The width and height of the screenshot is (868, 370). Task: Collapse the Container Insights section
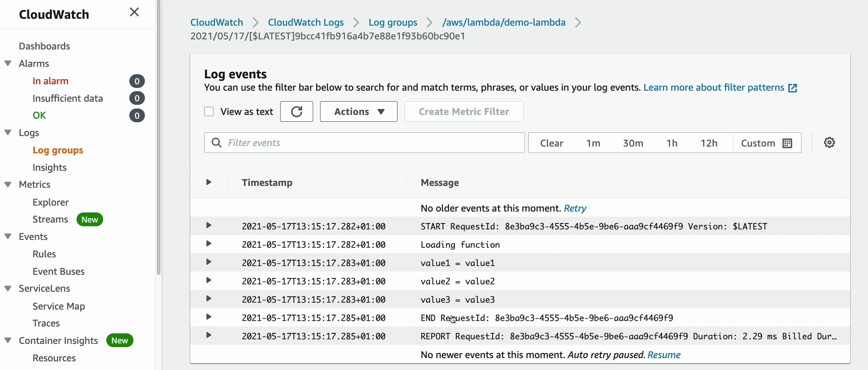tap(8, 341)
